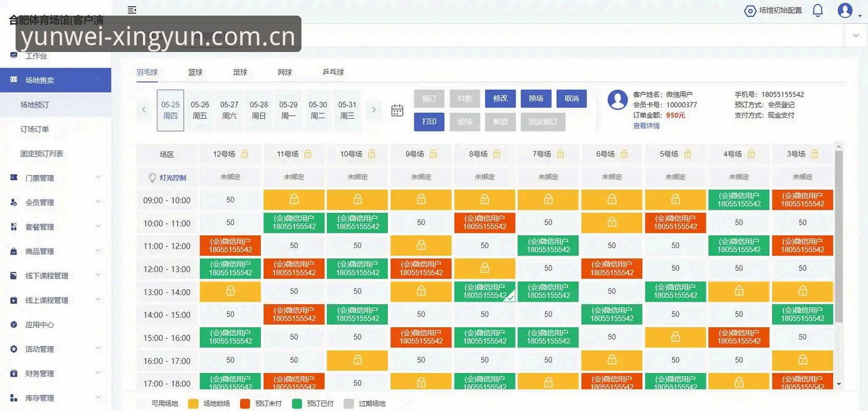Click the 取消 button
Viewport: 868px width, 411px height.
coord(572,98)
